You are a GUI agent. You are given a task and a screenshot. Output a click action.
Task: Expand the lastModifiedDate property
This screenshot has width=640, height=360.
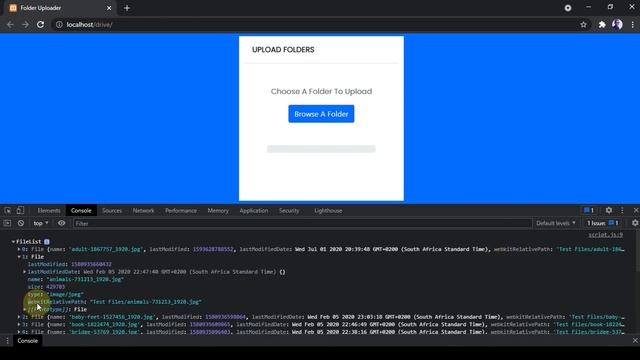point(24,271)
